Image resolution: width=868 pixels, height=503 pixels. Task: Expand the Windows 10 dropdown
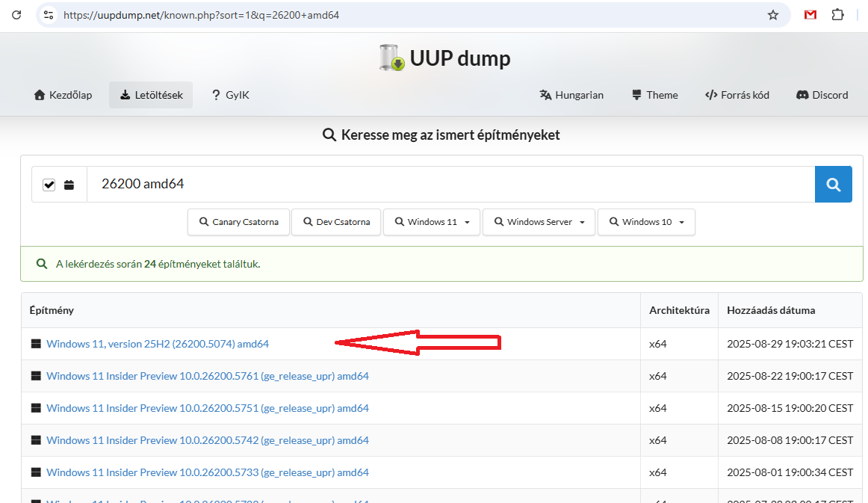click(646, 222)
